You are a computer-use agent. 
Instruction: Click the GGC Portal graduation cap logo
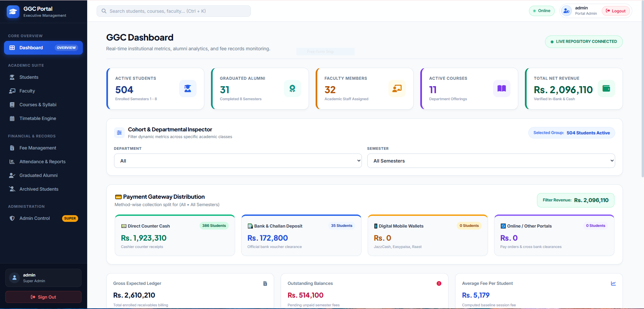[13, 12]
